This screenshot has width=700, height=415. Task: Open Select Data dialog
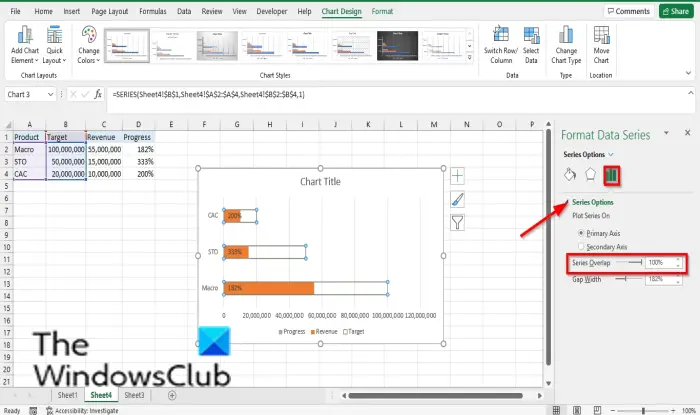pos(531,45)
